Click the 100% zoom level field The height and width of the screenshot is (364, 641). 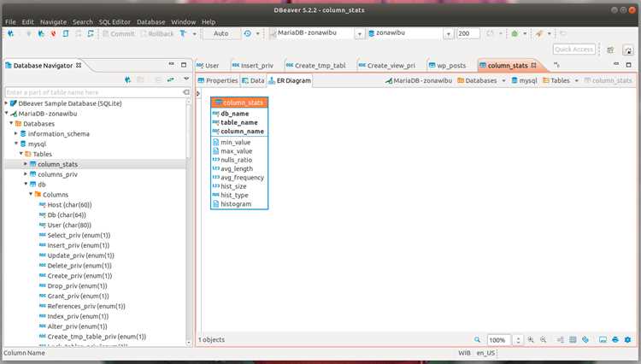pyautogui.click(x=497, y=340)
